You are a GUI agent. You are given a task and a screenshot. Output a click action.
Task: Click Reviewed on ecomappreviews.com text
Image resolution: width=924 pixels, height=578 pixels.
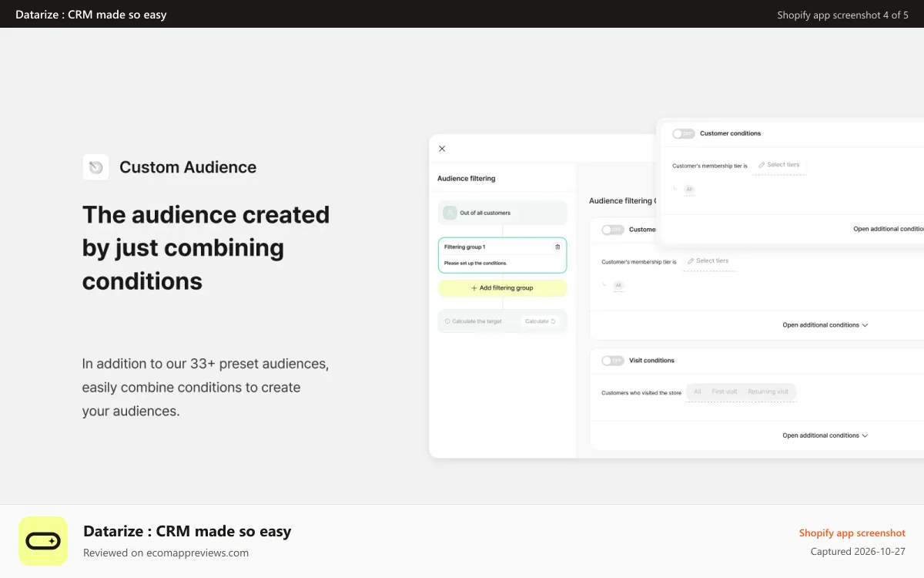click(166, 553)
